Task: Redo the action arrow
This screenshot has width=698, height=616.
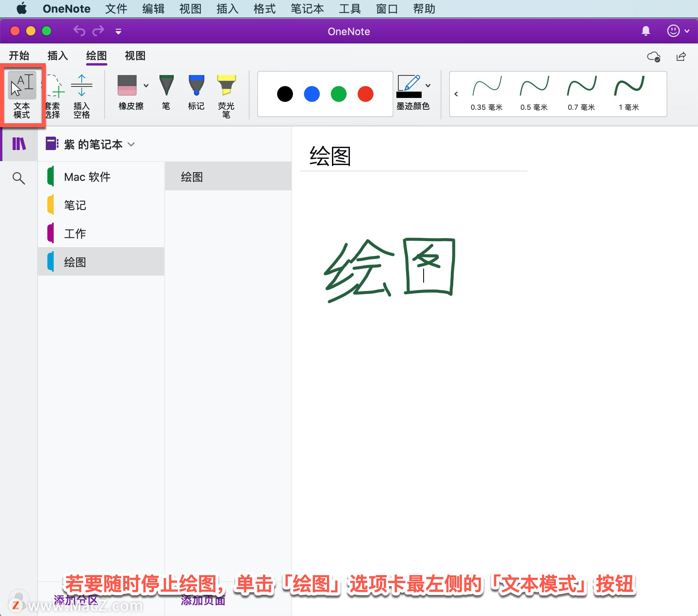Action: [98, 31]
